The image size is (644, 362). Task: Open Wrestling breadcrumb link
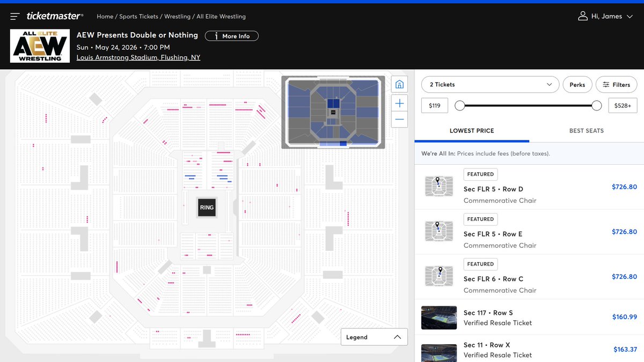coord(177,17)
